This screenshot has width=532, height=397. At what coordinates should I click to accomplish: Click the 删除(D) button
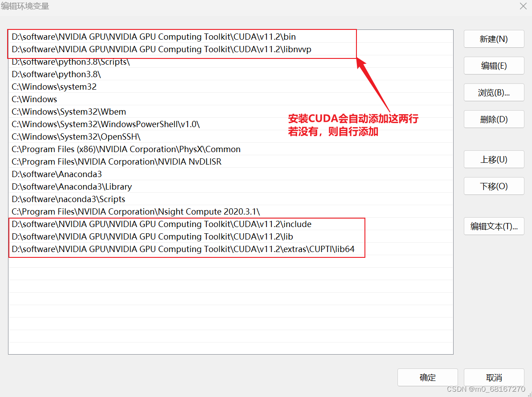pos(494,119)
